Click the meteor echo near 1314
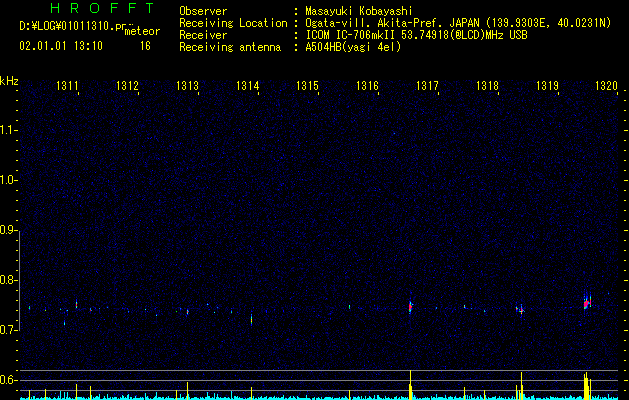This screenshot has height=400, width=629. point(252,319)
